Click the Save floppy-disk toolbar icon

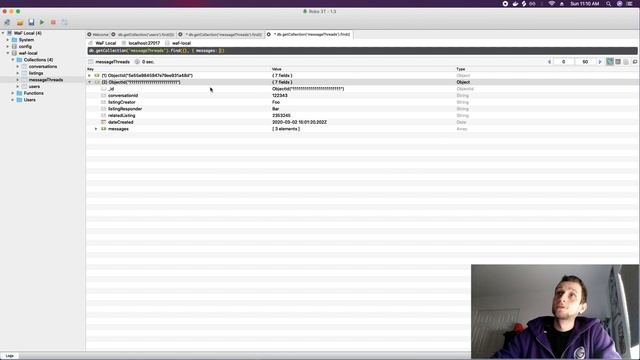(x=31, y=22)
